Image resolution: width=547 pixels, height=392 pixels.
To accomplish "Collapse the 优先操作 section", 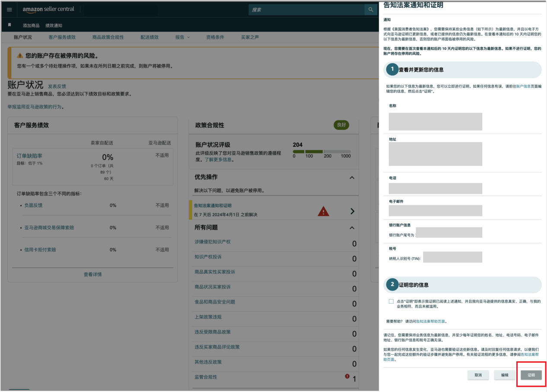I will pyautogui.click(x=351, y=177).
